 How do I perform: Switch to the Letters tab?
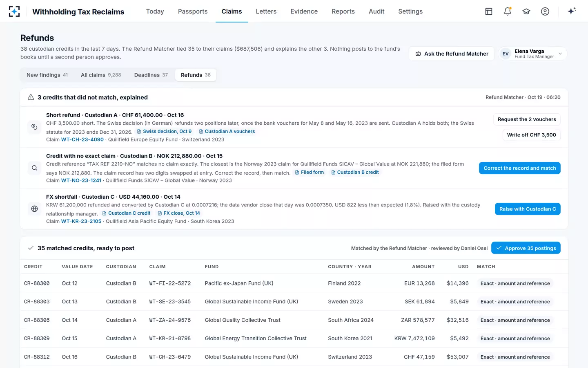click(x=266, y=11)
